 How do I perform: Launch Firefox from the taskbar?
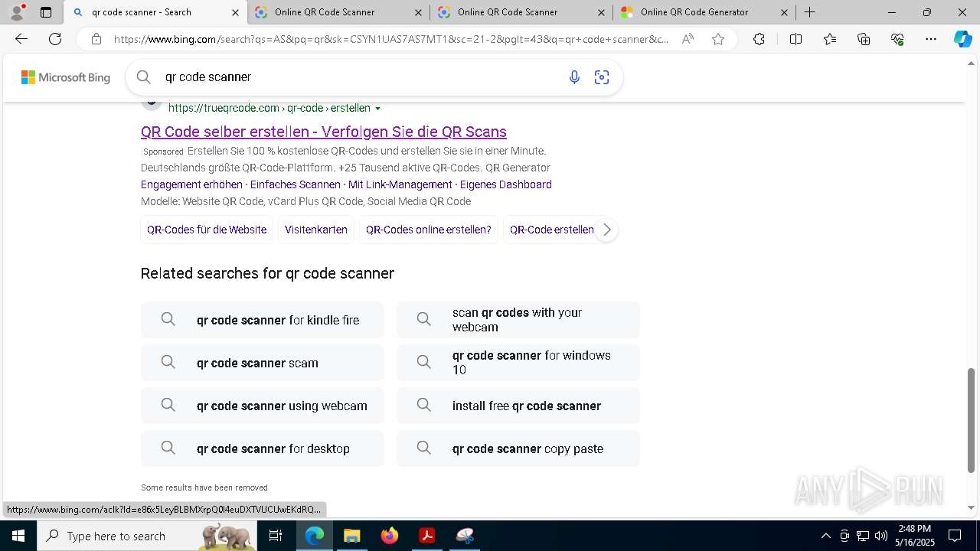click(390, 536)
